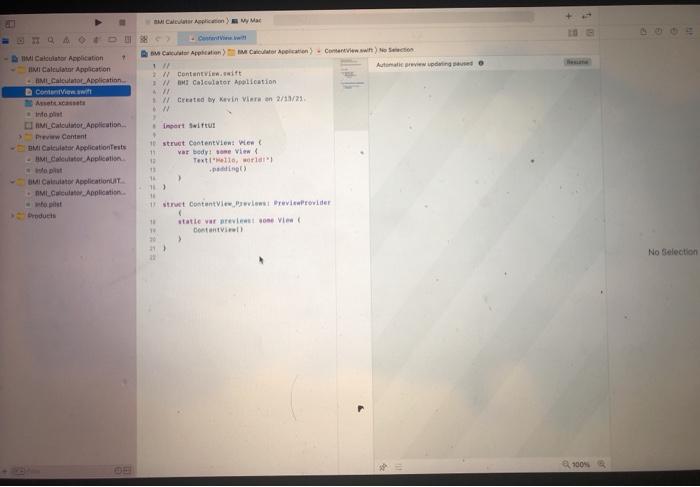700x487 pixels.
Task: Click the struct ContentView_Previews declaration
Action: [x=246, y=204]
